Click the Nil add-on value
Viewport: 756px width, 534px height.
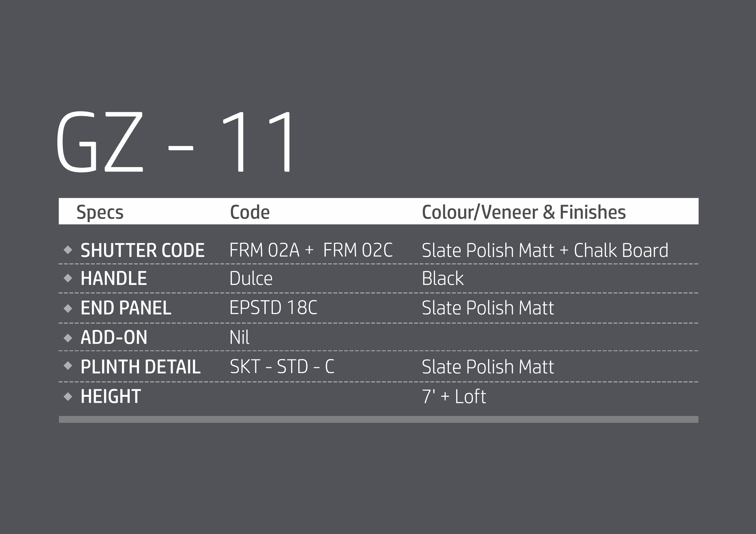(239, 338)
